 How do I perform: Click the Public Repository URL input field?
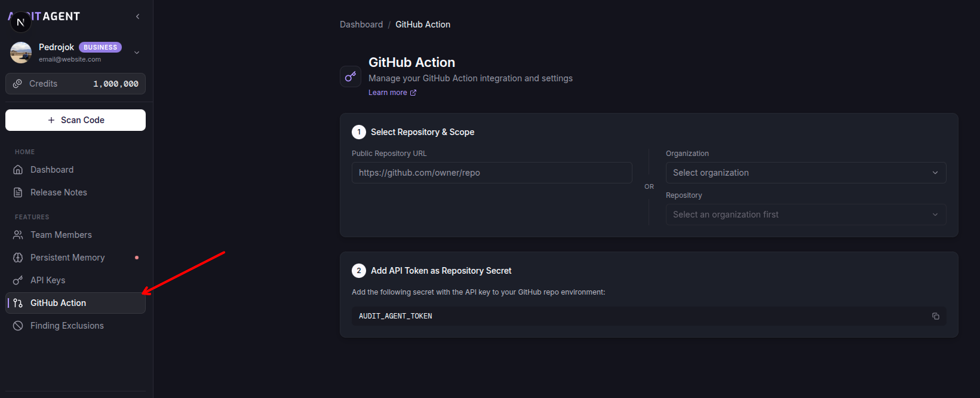coord(492,173)
